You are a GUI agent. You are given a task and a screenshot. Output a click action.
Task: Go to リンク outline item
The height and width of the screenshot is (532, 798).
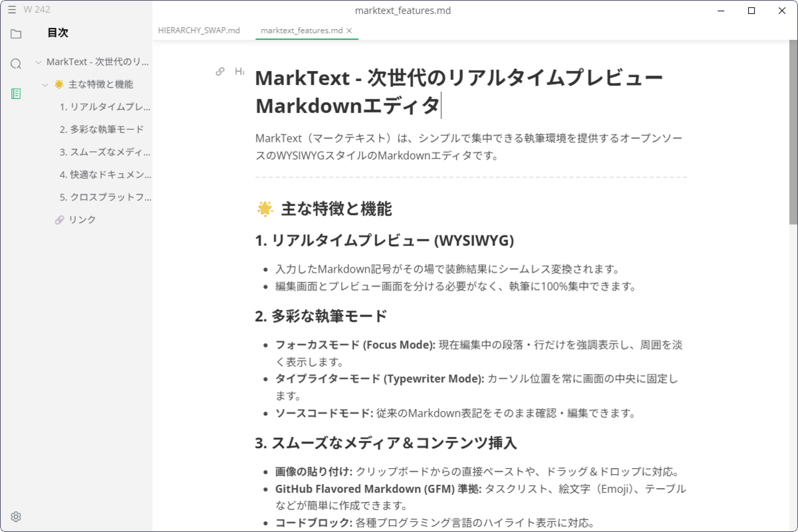pos(75,220)
